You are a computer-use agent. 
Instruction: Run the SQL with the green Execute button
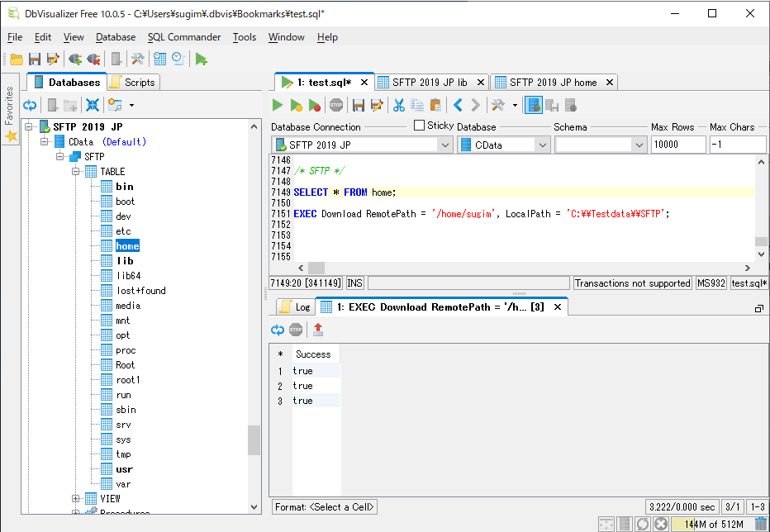point(278,105)
